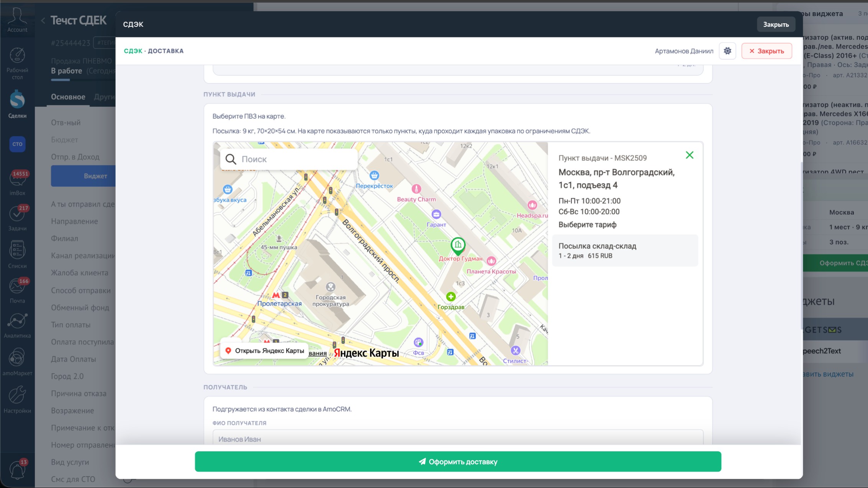This screenshot has width=868, height=488.
Task: Select the Посылка склад-склад tariff for 615 RUB
Action: (625, 251)
